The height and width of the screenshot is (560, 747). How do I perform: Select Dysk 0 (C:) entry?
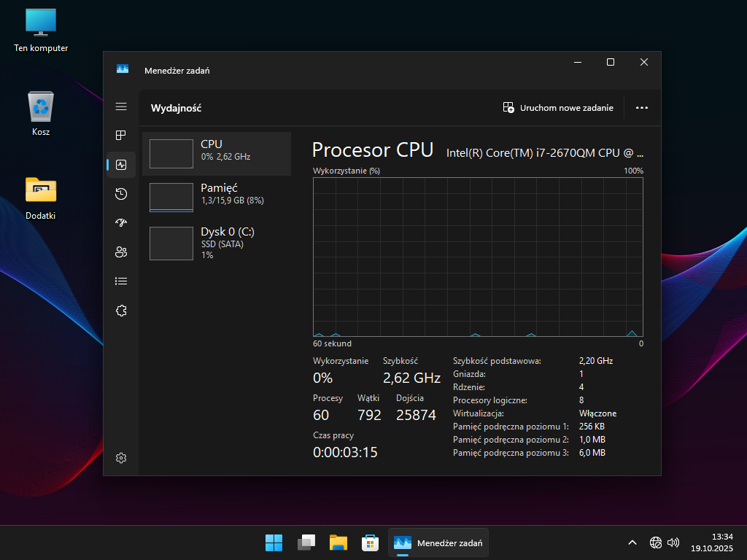pyautogui.click(x=217, y=243)
